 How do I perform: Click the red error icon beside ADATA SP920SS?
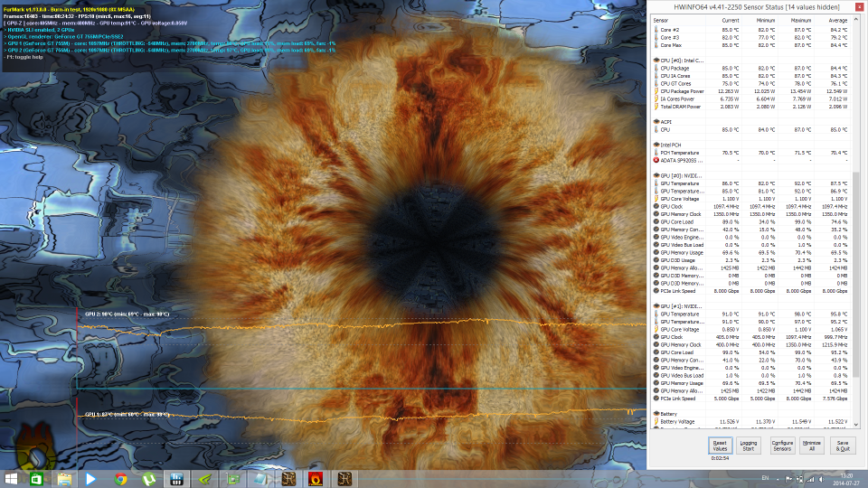(x=656, y=161)
